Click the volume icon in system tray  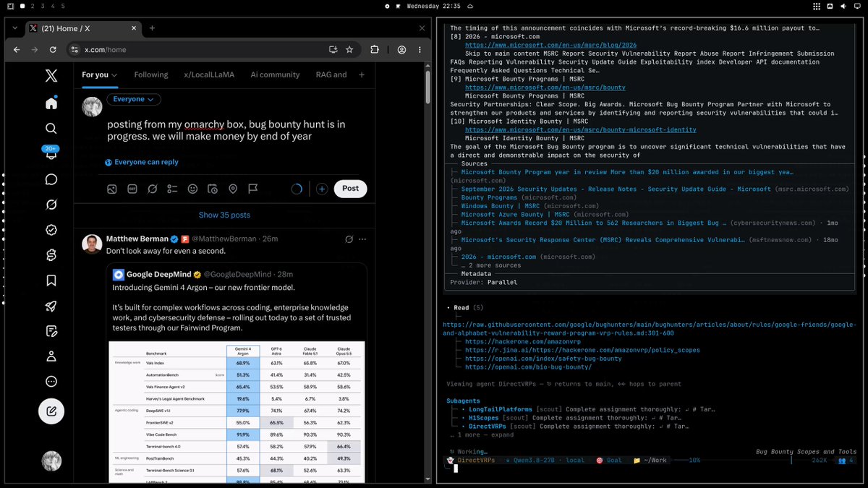coord(843,6)
